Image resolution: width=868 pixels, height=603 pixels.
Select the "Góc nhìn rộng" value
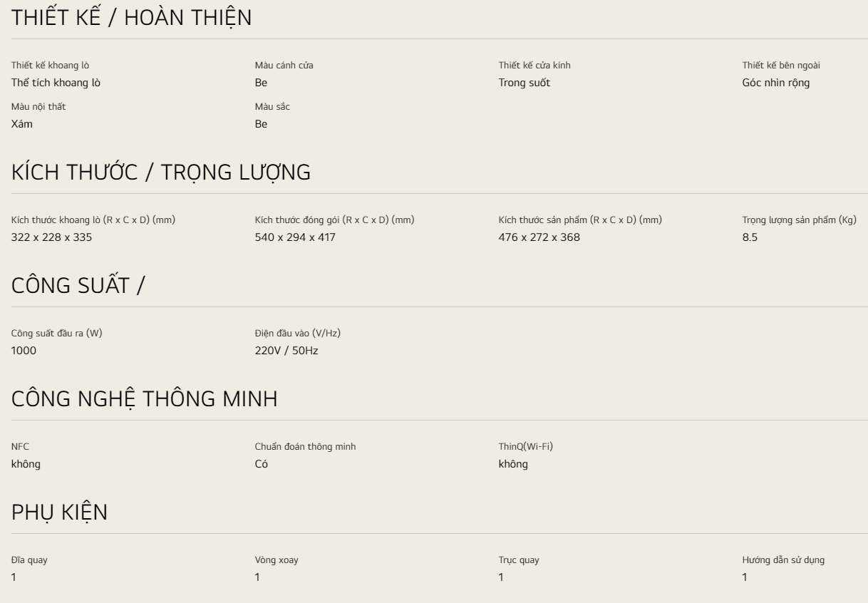pyautogui.click(x=775, y=83)
